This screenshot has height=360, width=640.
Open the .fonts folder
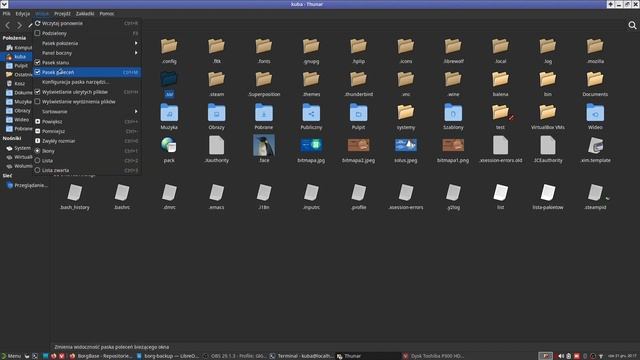(x=264, y=51)
